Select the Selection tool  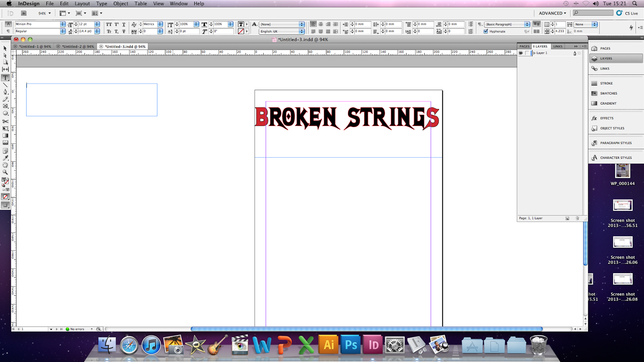pos(5,48)
